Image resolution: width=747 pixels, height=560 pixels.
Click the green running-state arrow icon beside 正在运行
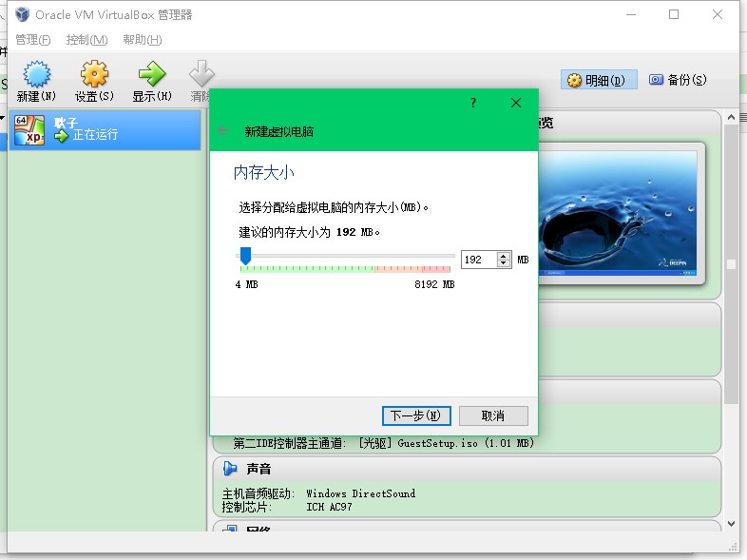[61, 136]
